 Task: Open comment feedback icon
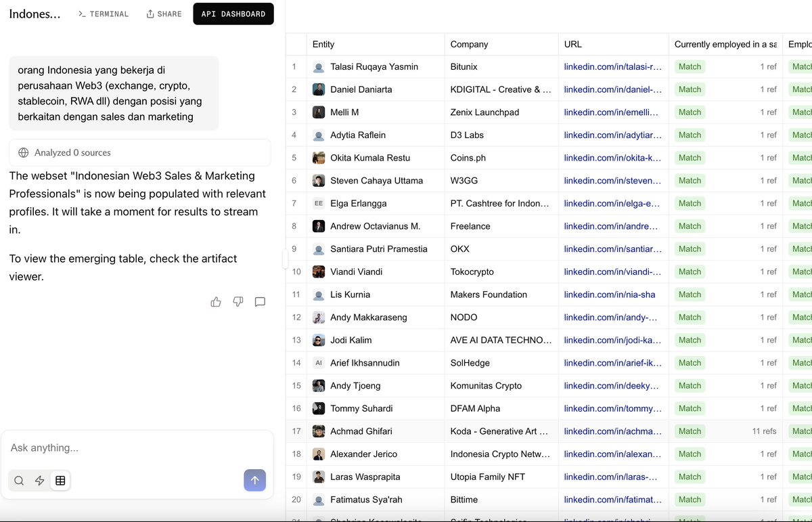pyautogui.click(x=260, y=302)
